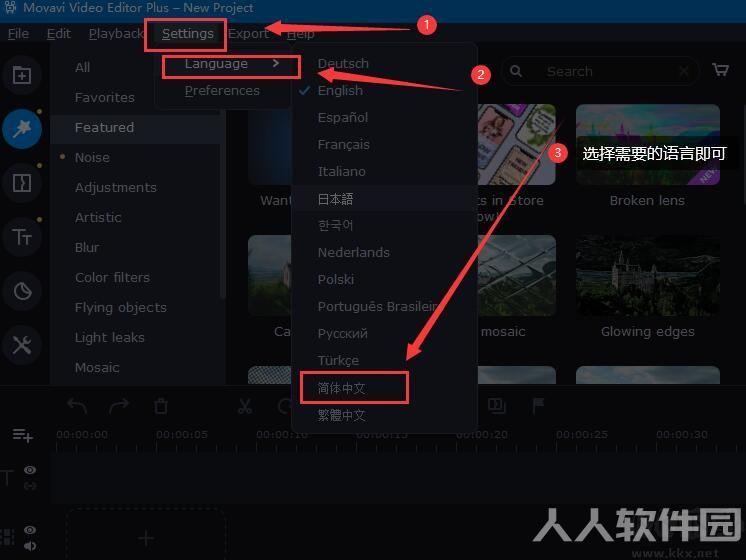Click the Delete trash icon
Image resolution: width=746 pixels, height=560 pixels.
pos(161,406)
